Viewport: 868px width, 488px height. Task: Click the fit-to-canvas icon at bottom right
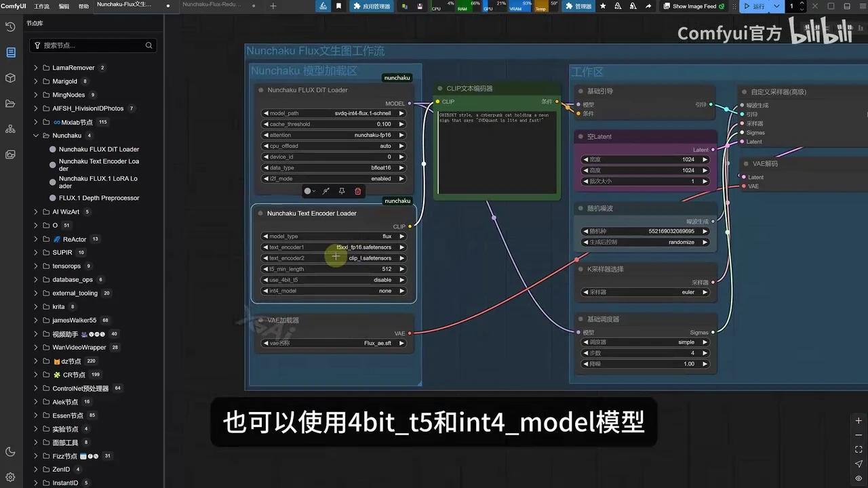(x=858, y=449)
